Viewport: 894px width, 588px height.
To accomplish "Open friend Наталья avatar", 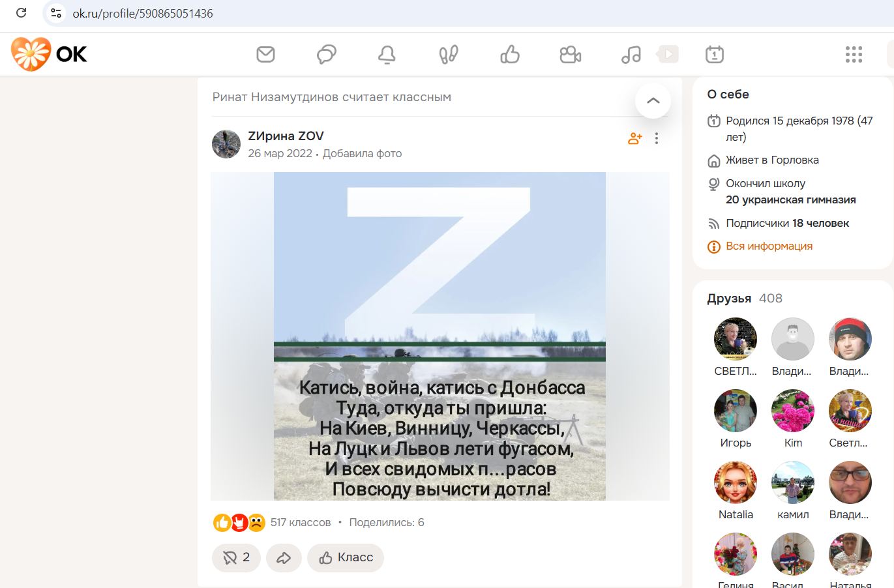I will coord(850,554).
